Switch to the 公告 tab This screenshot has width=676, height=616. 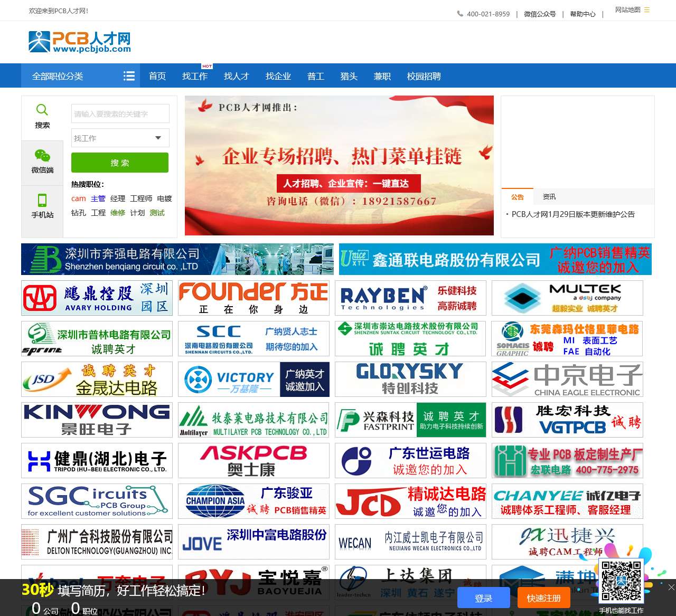click(518, 196)
